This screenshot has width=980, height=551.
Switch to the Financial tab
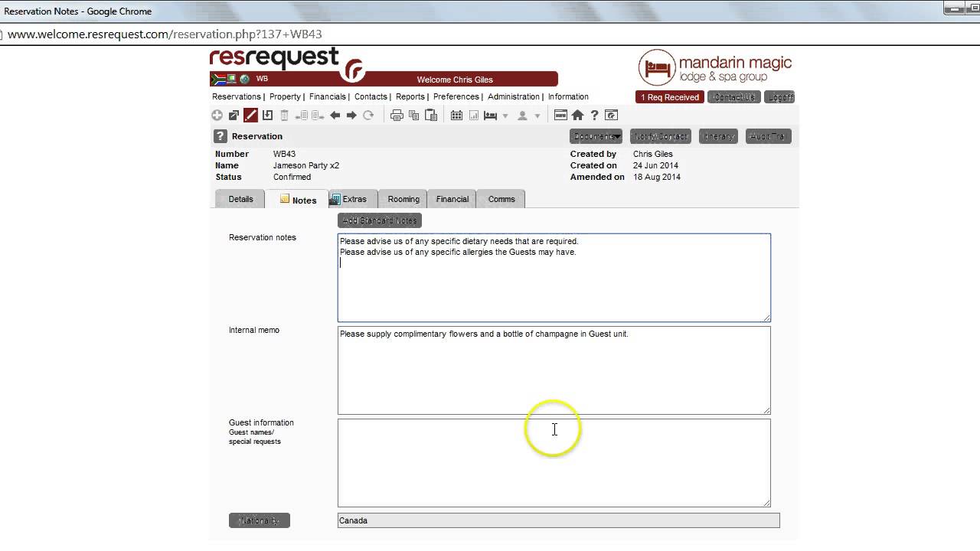pyautogui.click(x=452, y=199)
